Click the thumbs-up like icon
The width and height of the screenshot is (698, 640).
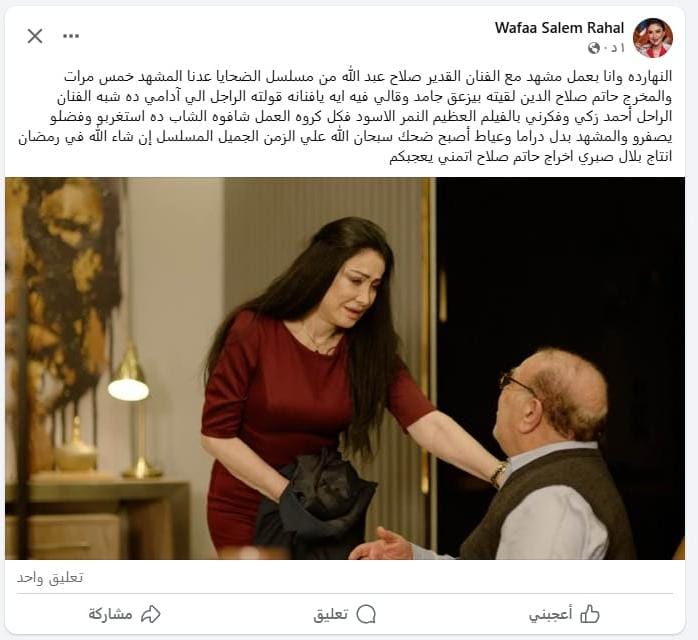[x=590, y=614]
